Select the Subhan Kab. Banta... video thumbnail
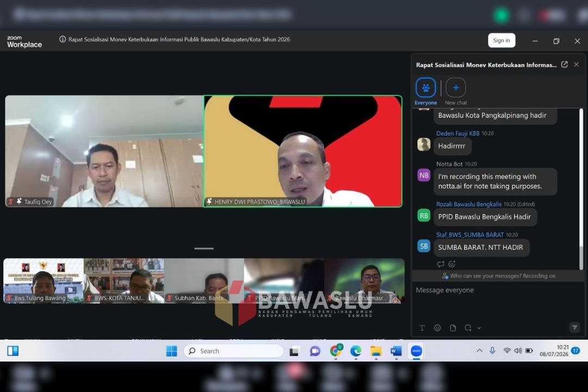This screenshot has height=392, width=588. 204,280
